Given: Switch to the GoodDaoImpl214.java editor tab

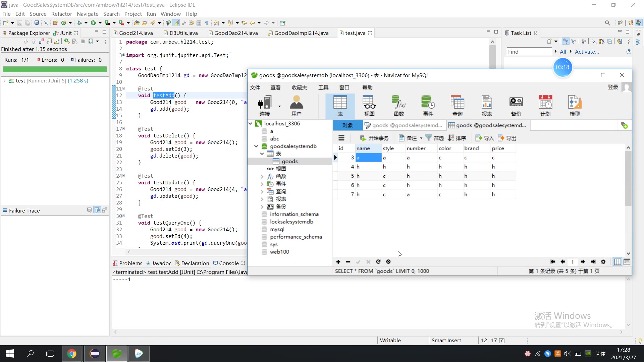Looking at the screenshot, I should (301, 33).
